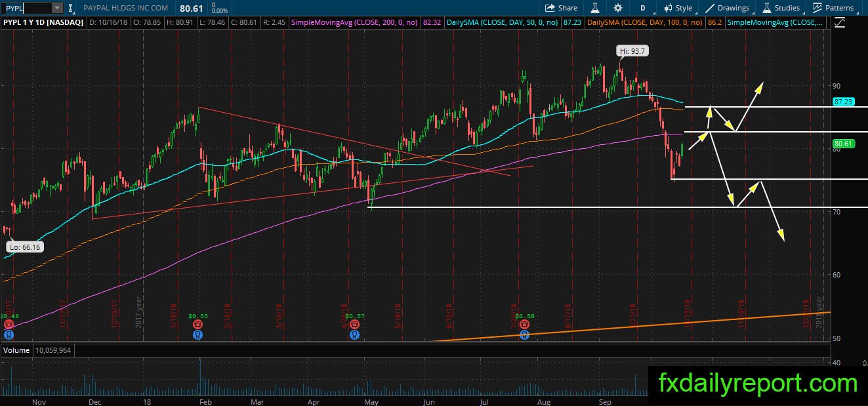The width and height of the screenshot is (868, 406).
Task: Click the earnings phone icon near $0.46
Action: click(x=8, y=325)
